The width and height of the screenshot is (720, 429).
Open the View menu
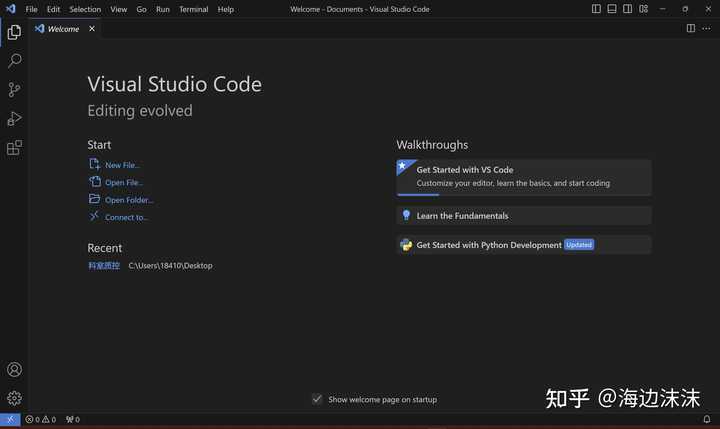tap(118, 9)
